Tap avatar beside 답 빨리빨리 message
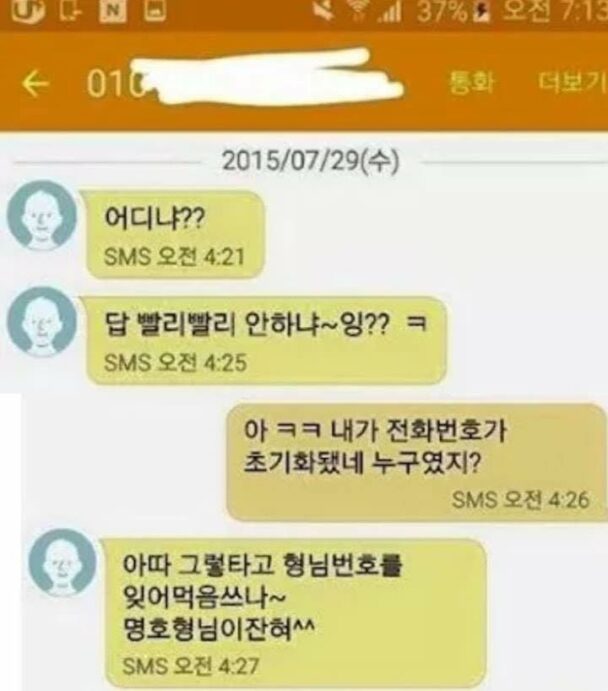 [41, 322]
